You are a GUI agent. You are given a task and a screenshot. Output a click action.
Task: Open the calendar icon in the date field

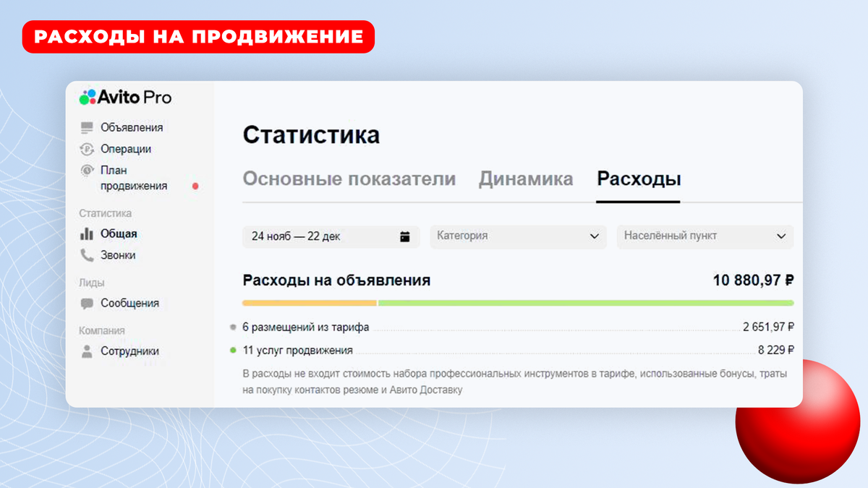click(405, 236)
